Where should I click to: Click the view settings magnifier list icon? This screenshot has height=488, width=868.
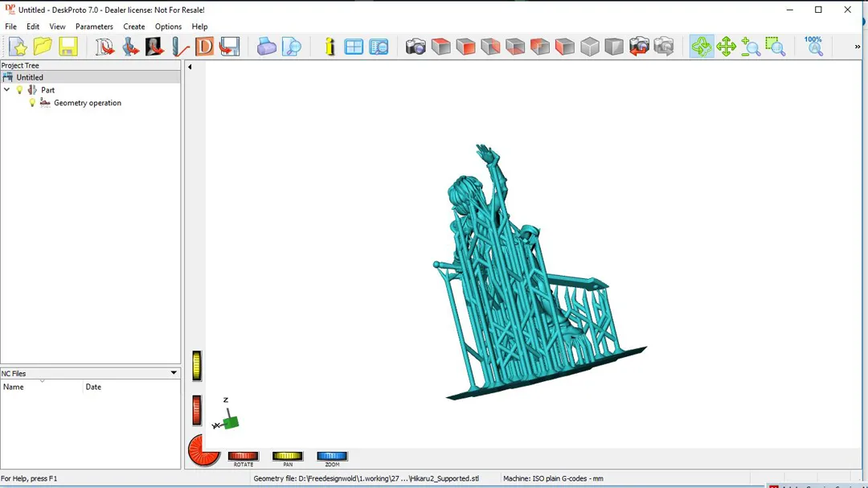click(x=379, y=47)
